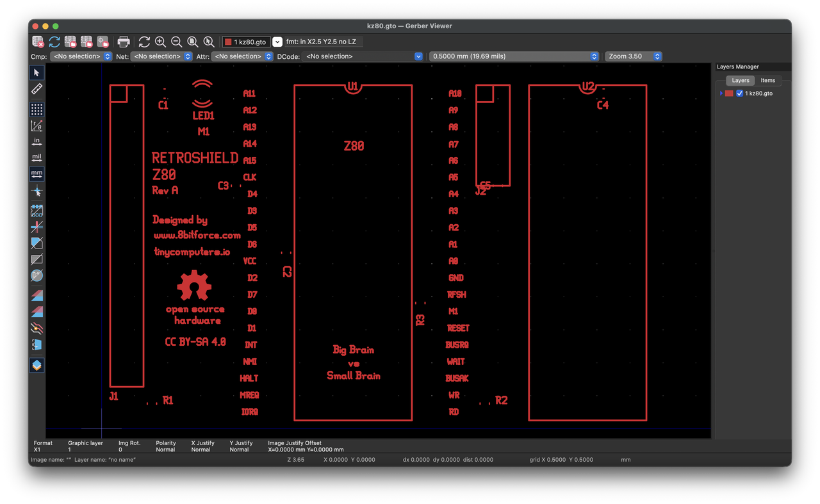Image resolution: width=820 pixels, height=504 pixels.
Task: Open a new Gerber file
Action: click(x=69, y=41)
